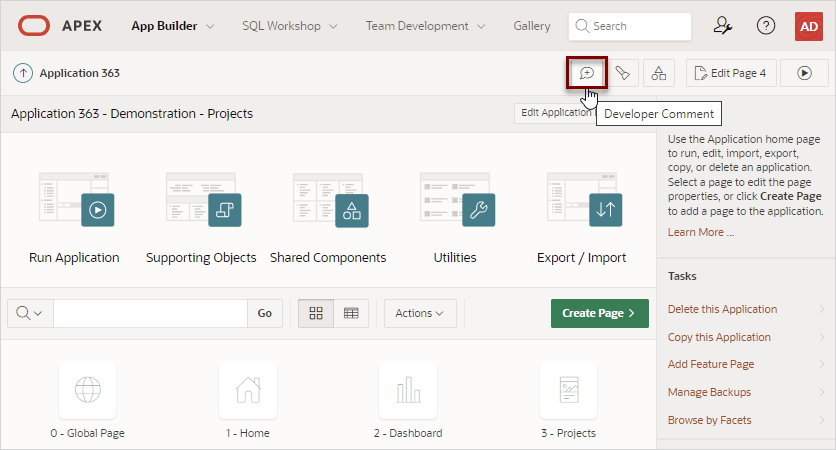This screenshot has height=450, width=836.
Task: Click the Export / Import label
Action: 582,258
